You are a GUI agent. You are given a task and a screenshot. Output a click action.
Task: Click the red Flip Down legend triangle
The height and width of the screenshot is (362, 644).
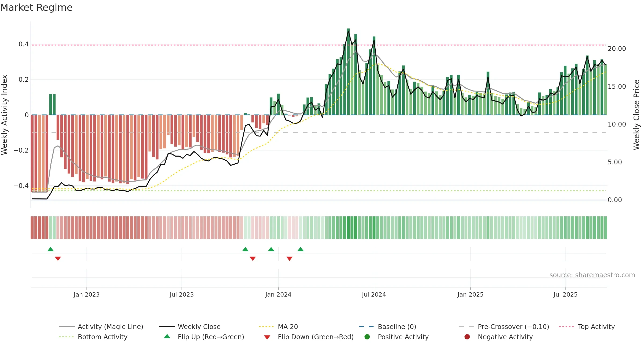click(x=267, y=337)
